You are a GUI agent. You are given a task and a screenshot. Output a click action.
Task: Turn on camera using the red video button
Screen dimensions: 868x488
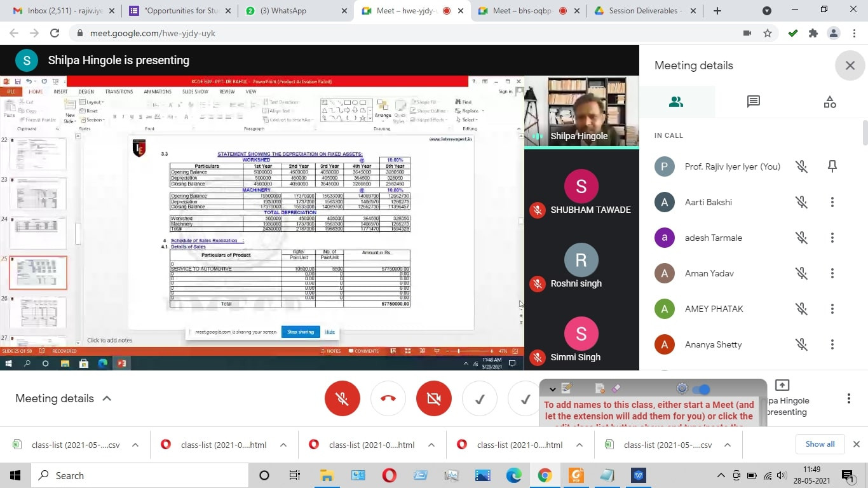pos(434,398)
